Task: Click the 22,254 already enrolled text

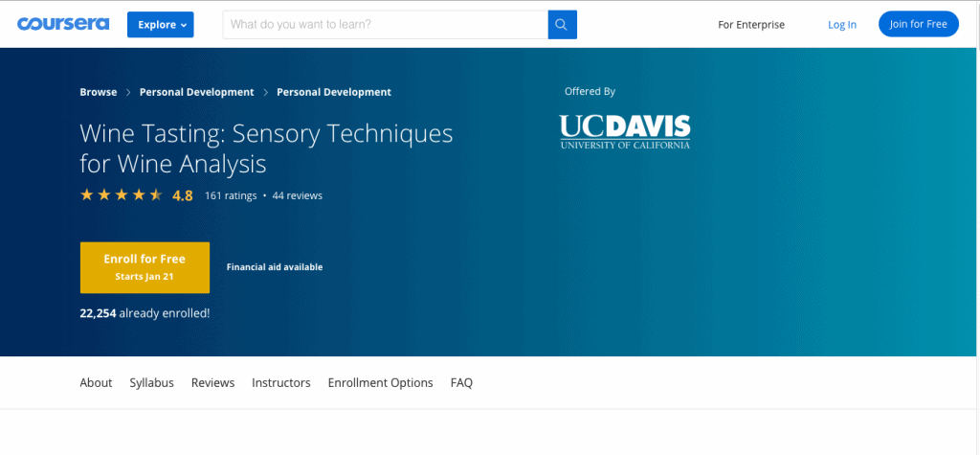Action: 145,313
